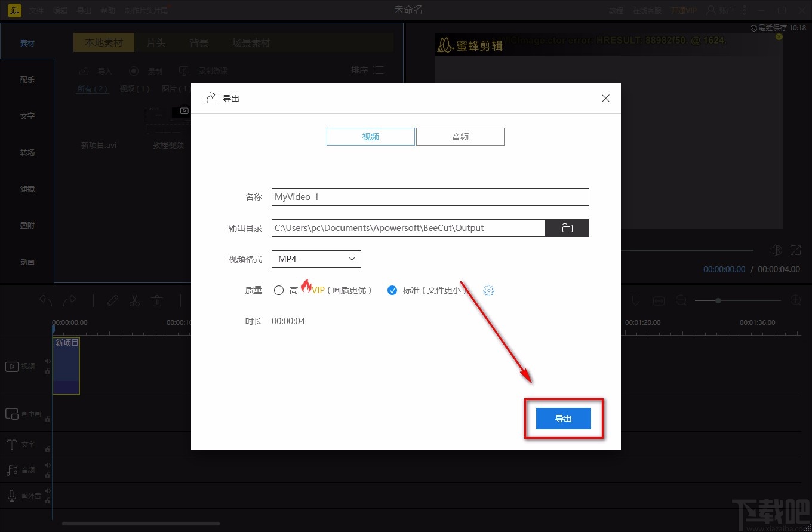
Task: Open the 排序 sort menu
Action: click(x=367, y=70)
